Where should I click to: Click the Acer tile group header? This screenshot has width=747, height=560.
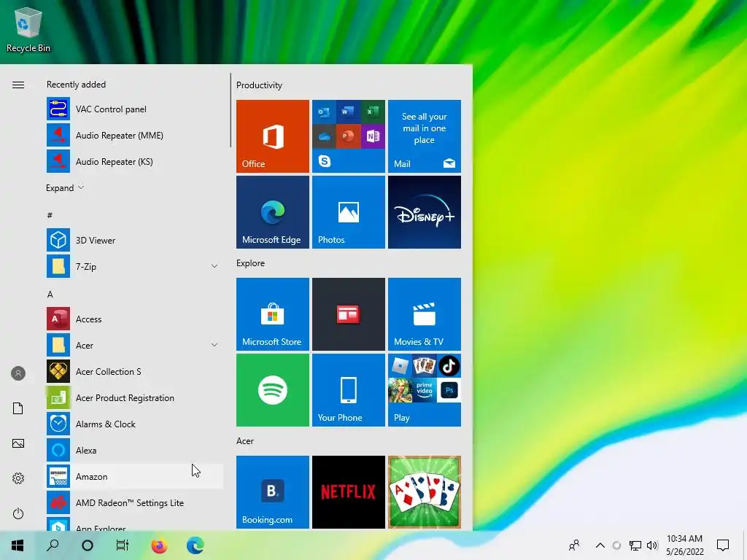tap(245, 441)
